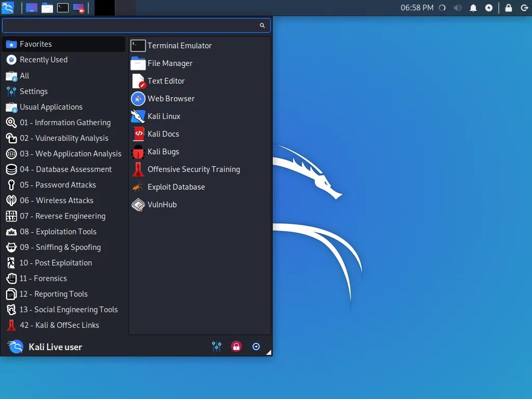Select 03 - Web Application Analysis category
Viewport: 532px width, 399px height.
coord(63,153)
